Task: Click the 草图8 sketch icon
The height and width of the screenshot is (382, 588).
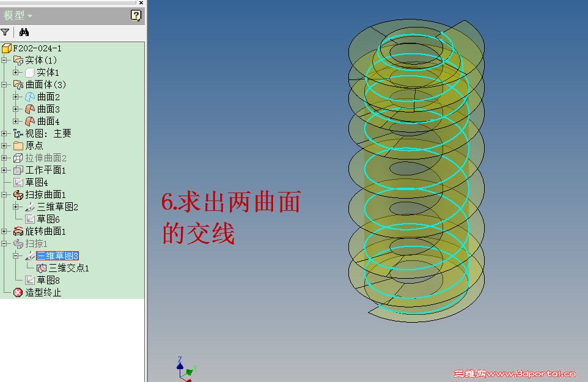Action: coord(29,280)
